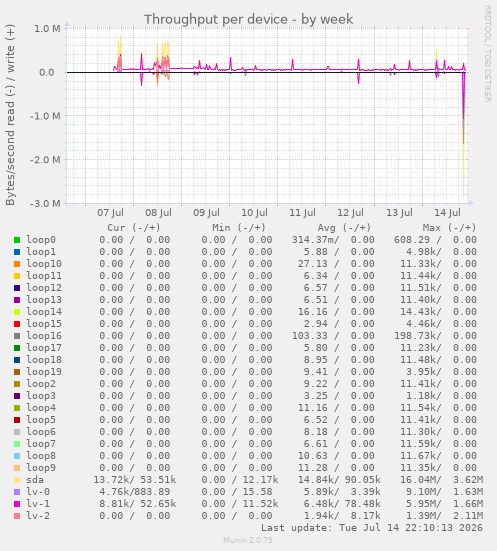The width and height of the screenshot is (497, 551).
Task: Click the 'loop7' legend label
Action: coord(41,444)
